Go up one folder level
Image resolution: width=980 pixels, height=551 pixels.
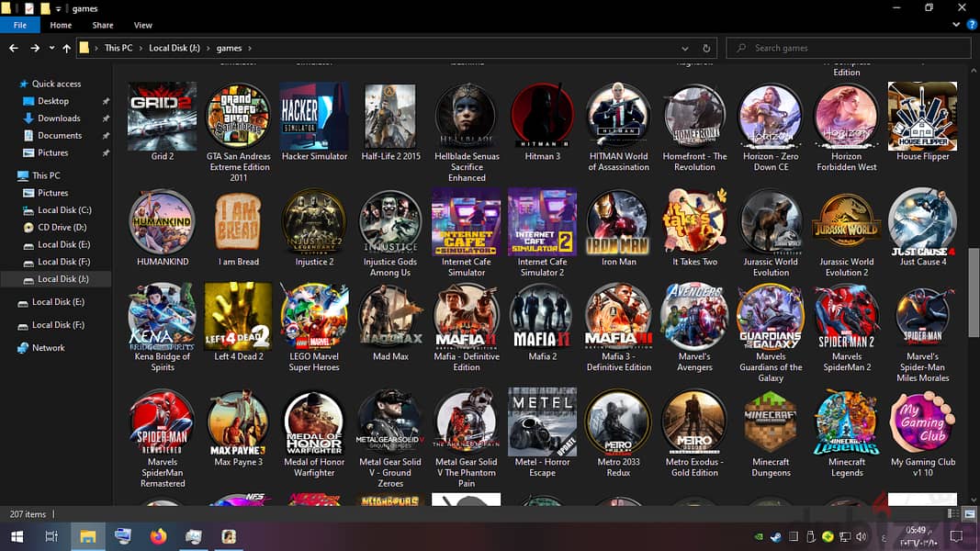coord(67,48)
